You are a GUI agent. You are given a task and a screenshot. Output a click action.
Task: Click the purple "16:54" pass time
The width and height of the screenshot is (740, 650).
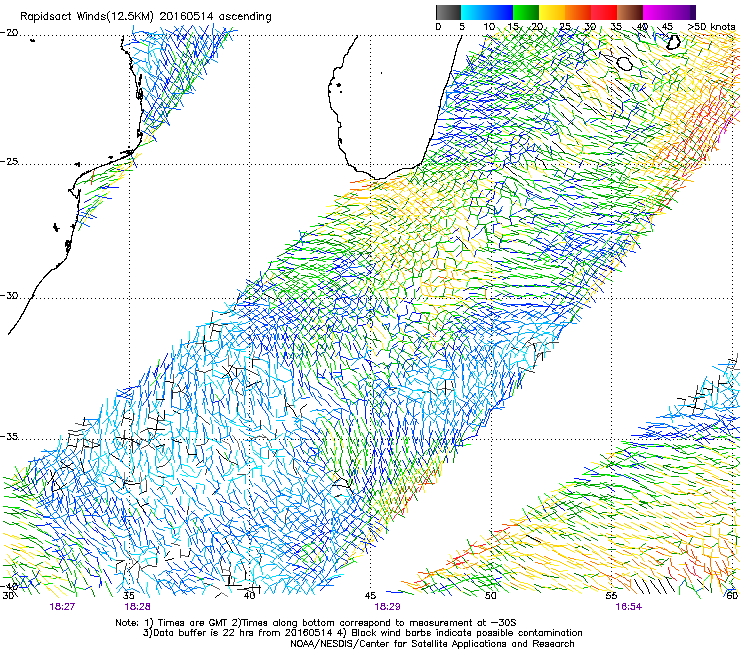(629, 607)
